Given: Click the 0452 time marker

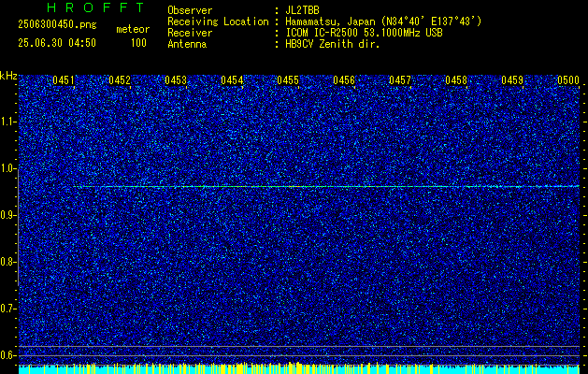Looking at the screenshot, I should click(x=120, y=79).
